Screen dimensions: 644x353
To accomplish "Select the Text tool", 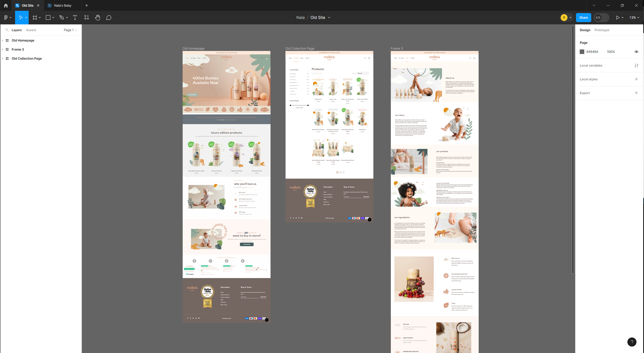I will [75, 18].
